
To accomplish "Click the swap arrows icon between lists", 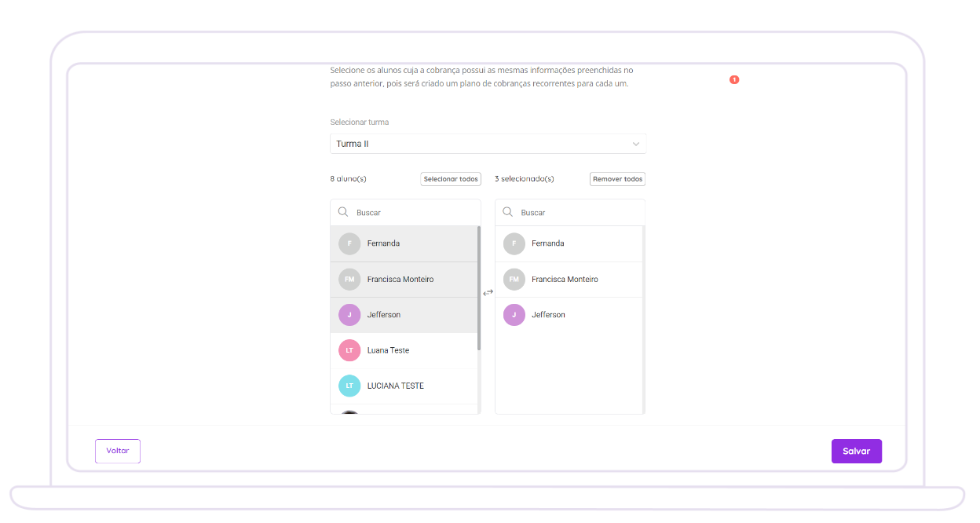I will click(x=488, y=292).
